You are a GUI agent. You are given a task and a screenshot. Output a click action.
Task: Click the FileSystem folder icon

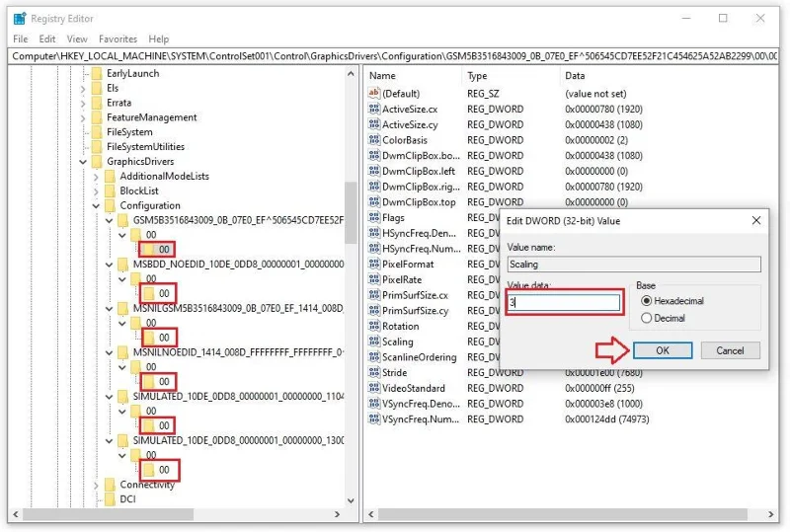click(x=97, y=132)
